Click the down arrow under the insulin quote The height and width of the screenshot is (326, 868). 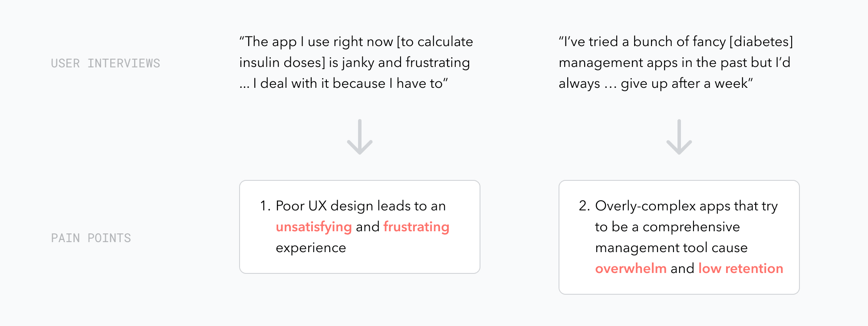pos(360,137)
